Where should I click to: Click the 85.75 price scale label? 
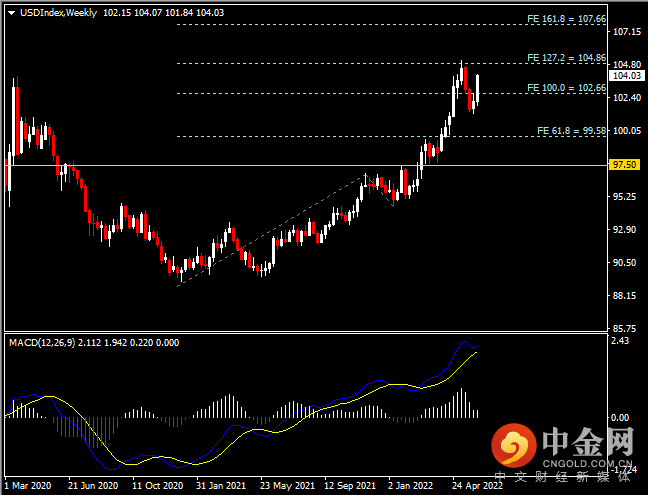coord(624,328)
